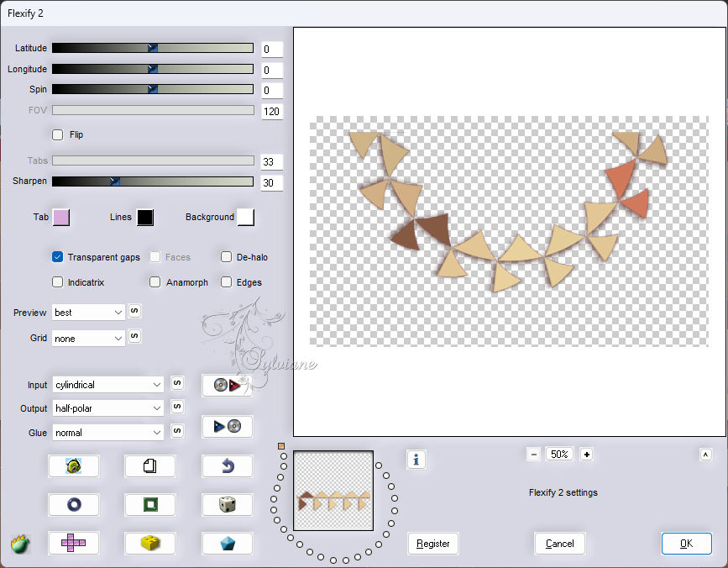This screenshot has height=568, width=728.
Task: Open the Grid dropdown showing none
Action: tap(89, 339)
